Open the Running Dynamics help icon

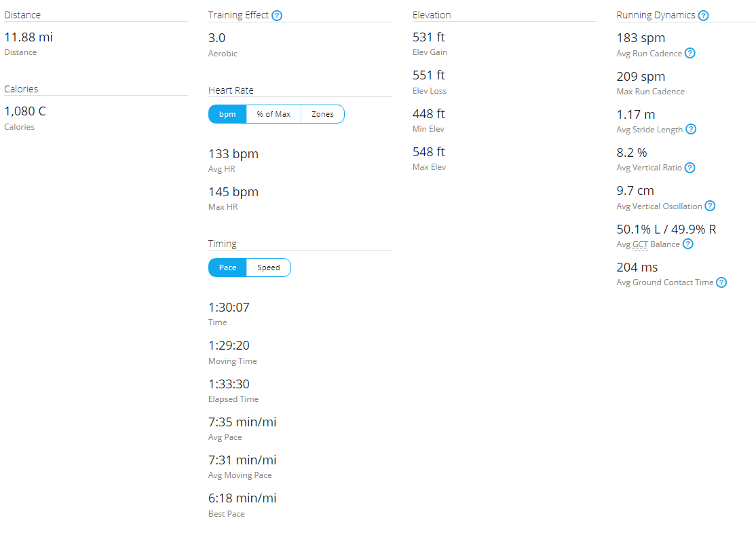point(704,16)
